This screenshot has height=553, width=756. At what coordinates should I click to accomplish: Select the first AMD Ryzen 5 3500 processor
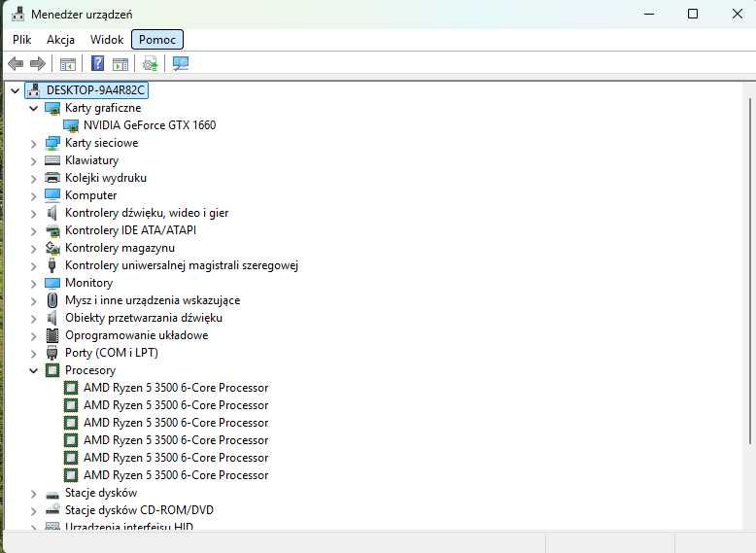coord(176,388)
